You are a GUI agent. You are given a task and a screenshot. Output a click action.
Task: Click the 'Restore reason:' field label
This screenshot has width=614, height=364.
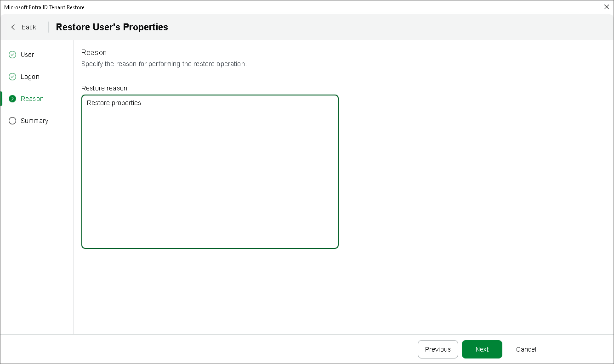(105, 88)
